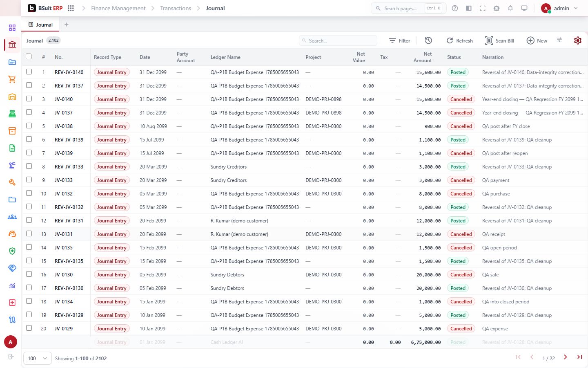Click the Refresh button
The image size is (588, 368).
point(459,40)
